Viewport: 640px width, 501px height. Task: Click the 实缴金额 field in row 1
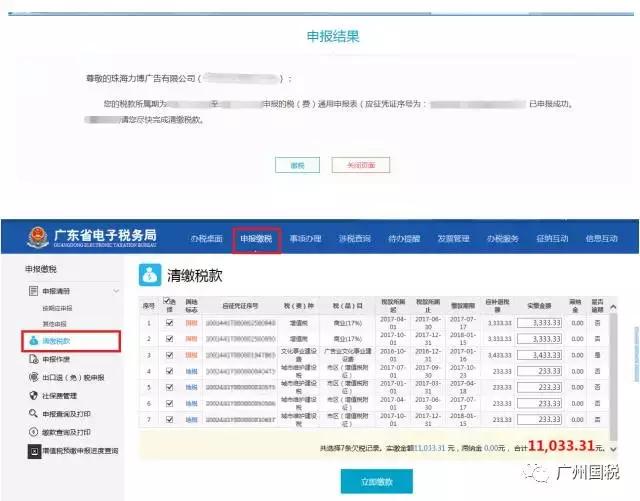[x=539, y=323]
